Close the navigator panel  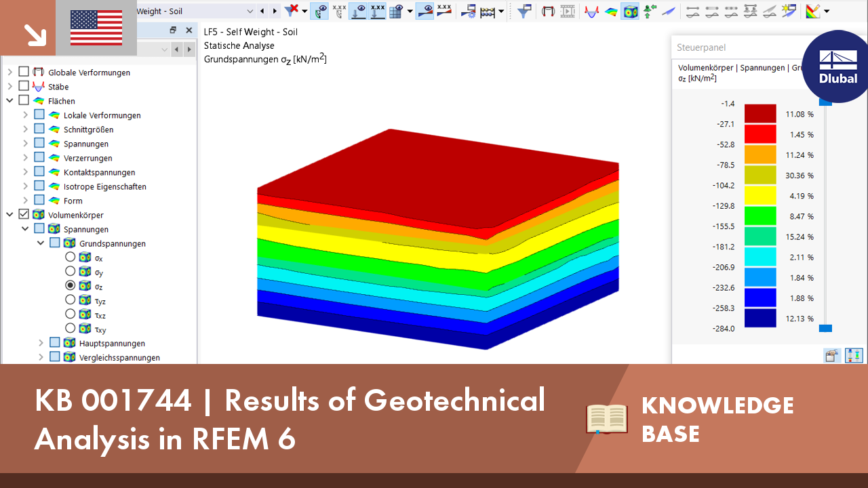click(x=189, y=30)
